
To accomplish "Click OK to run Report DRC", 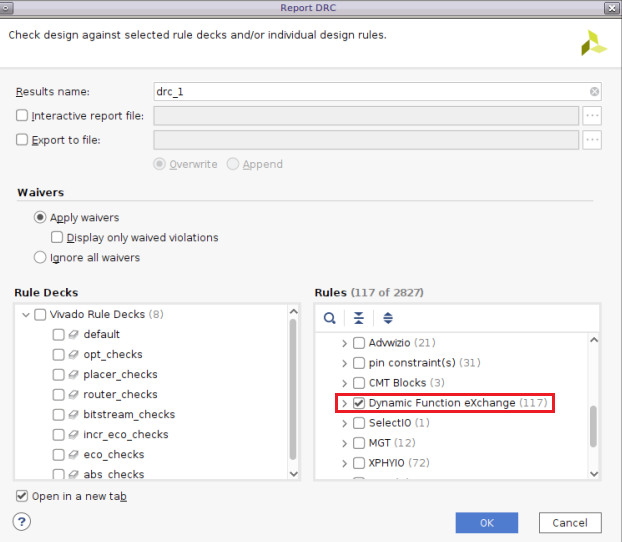I will (x=487, y=523).
